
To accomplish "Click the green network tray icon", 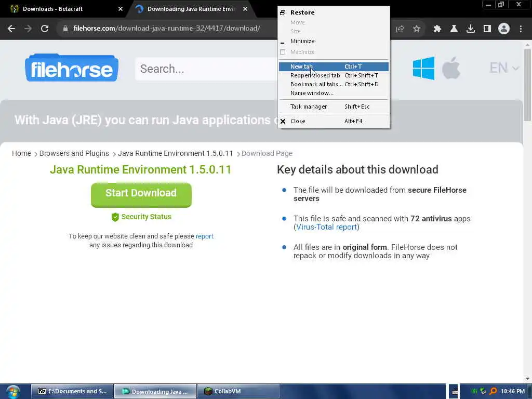I will (474, 391).
